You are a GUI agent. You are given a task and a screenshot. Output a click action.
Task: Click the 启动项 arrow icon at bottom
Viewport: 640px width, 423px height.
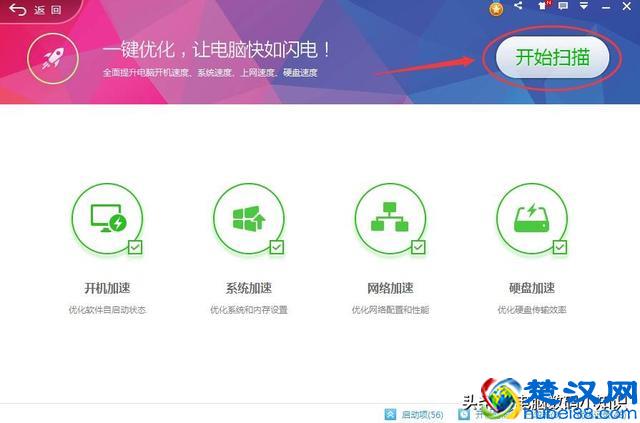coord(390,415)
